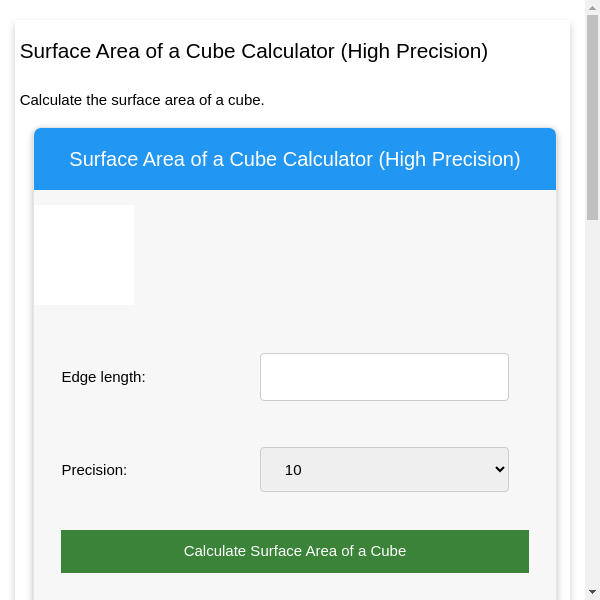This screenshot has height=600, width=600.
Task: Open the Precision dropdown
Action: pos(384,470)
